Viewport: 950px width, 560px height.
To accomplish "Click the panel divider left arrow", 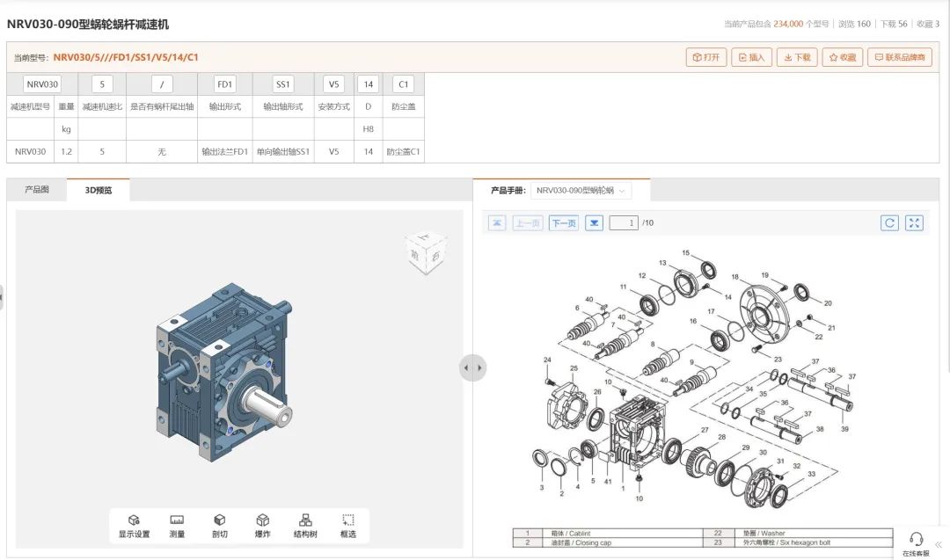I will (465, 368).
